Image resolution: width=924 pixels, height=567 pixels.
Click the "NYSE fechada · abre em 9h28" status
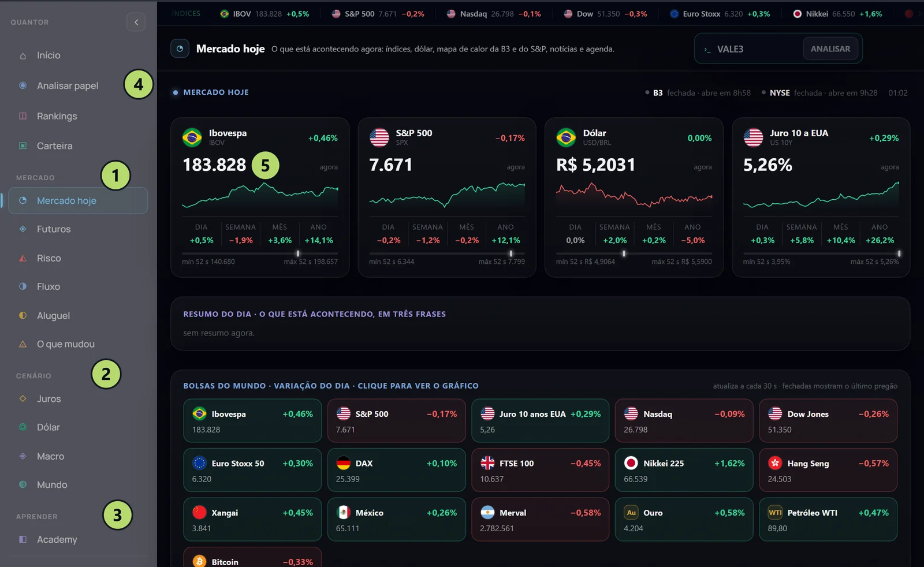tap(819, 93)
